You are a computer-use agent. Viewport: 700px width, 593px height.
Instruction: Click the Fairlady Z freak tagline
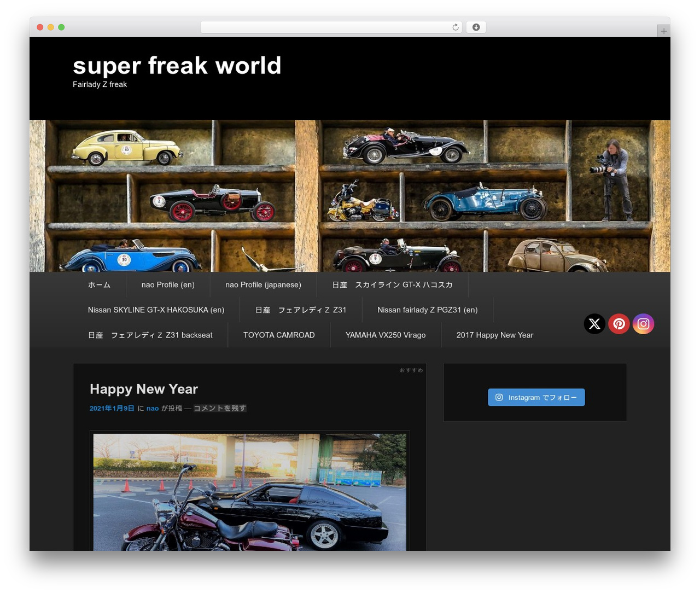pos(100,84)
